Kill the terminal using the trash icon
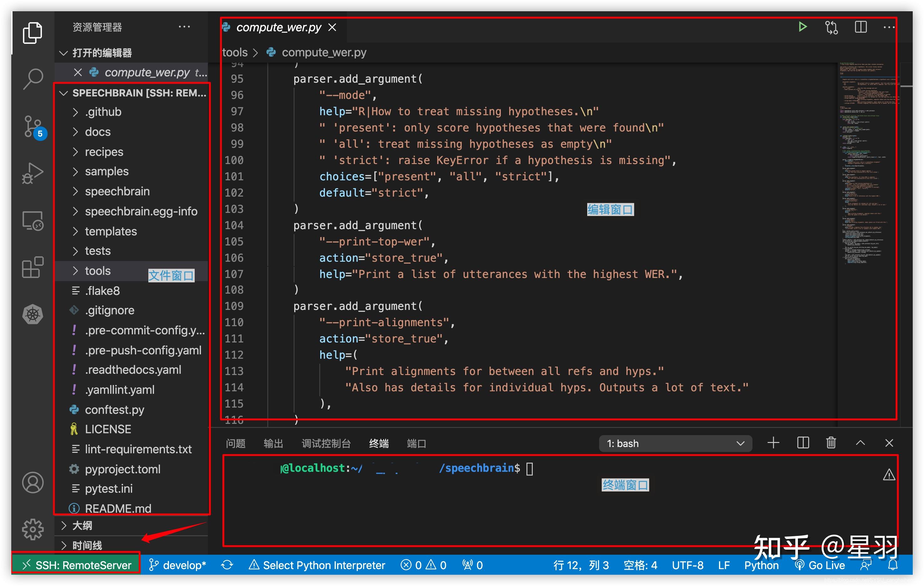 (x=830, y=443)
